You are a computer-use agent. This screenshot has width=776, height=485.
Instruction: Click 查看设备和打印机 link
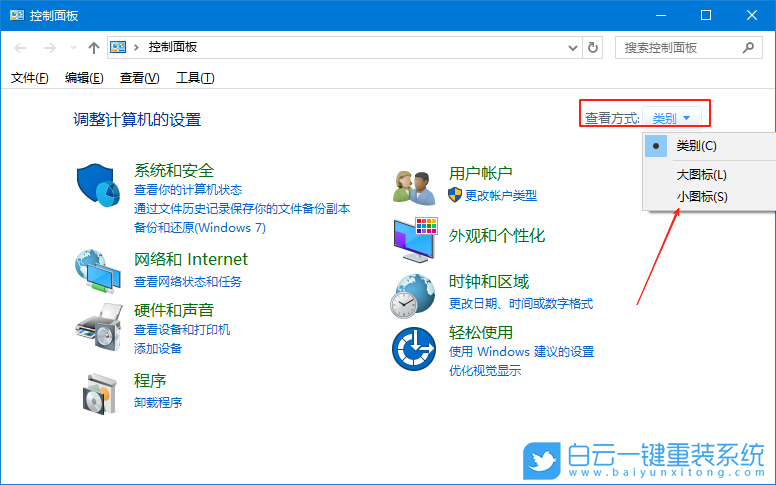coord(182,330)
